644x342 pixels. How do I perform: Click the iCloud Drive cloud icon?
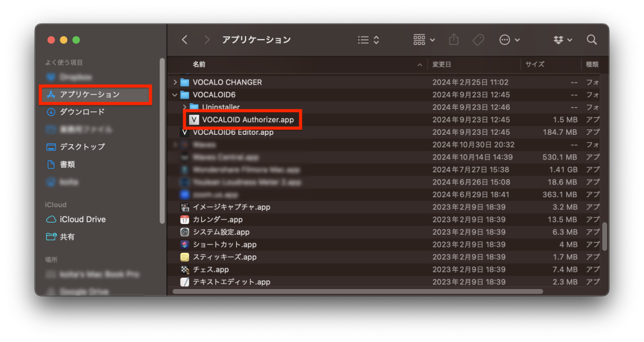tap(51, 219)
